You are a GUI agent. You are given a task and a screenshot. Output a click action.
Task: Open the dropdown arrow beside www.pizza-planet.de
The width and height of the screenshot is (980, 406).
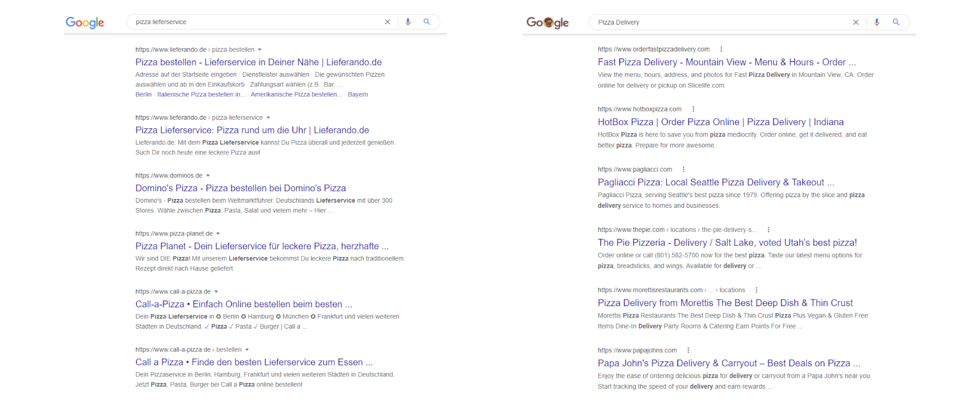tap(218, 234)
